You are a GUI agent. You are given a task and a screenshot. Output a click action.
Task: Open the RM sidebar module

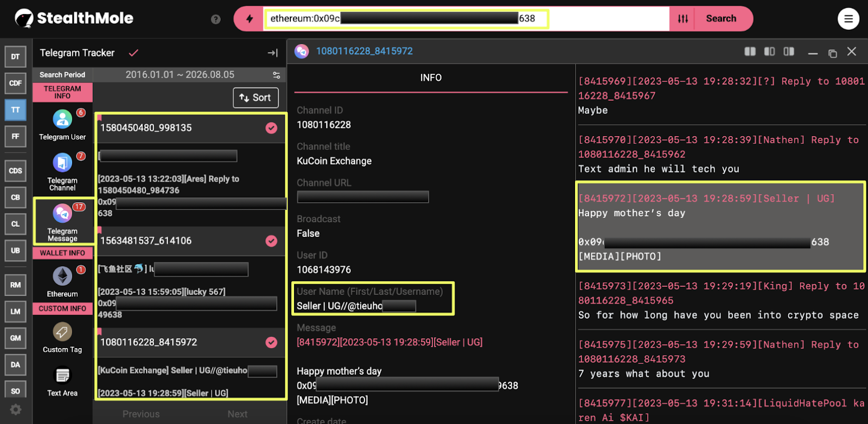[15, 285]
